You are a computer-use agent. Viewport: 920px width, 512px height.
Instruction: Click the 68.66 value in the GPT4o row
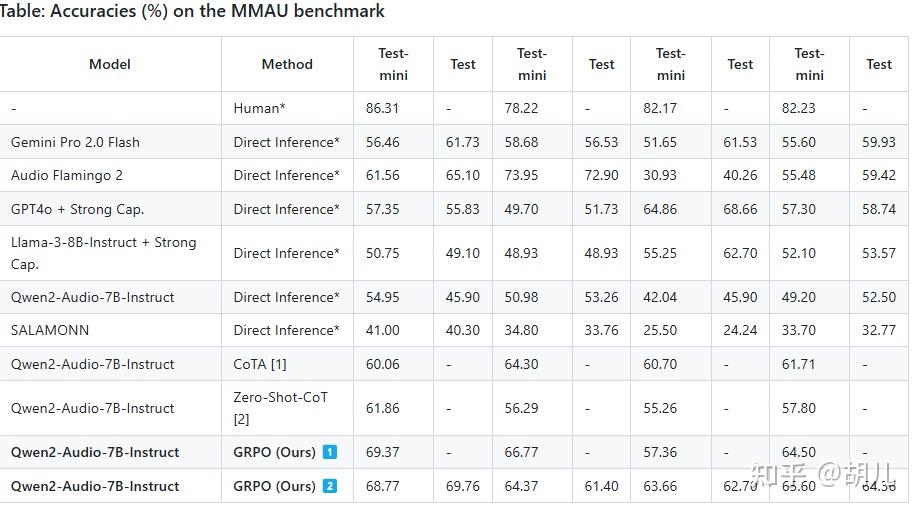pyautogui.click(x=740, y=209)
